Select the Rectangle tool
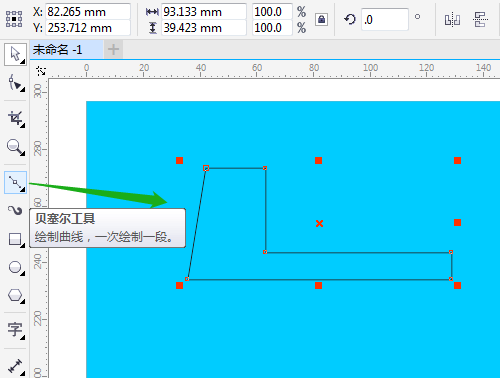 tap(16, 239)
